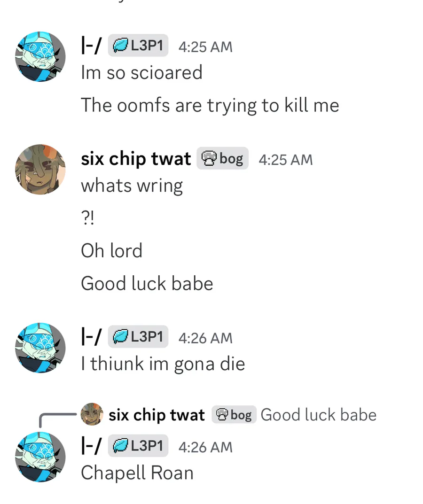The image size is (423, 504).
Task: Jump to the replied "Good luck babe" preview text
Action: (319, 415)
